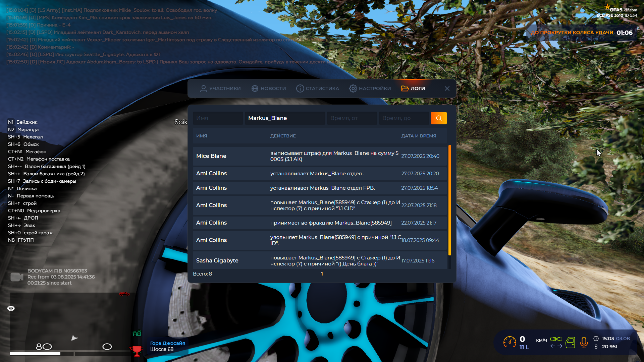Click the увольняет Markus_Blane log entry
This screenshot has width=644, height=362.
[x=320, y=240]
